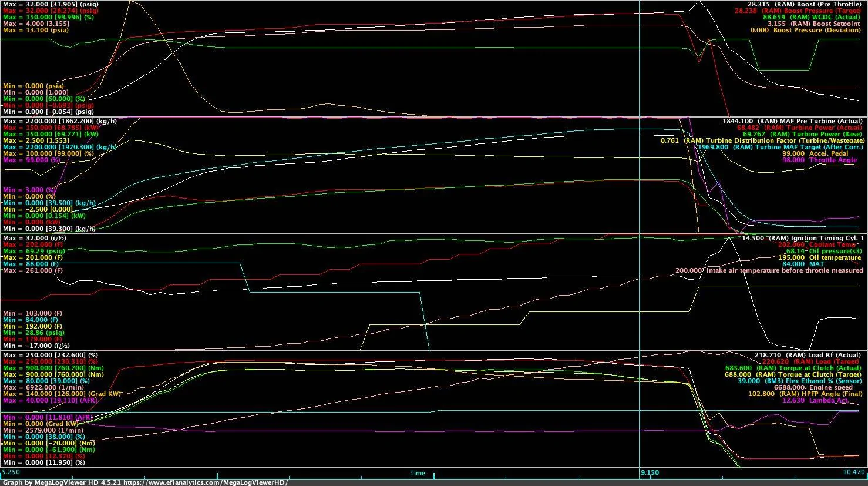This screenshot has width=868, height=486.
Task: Click the Boost (Pre Throttle) legend label
Action: (x=804, y=4)
